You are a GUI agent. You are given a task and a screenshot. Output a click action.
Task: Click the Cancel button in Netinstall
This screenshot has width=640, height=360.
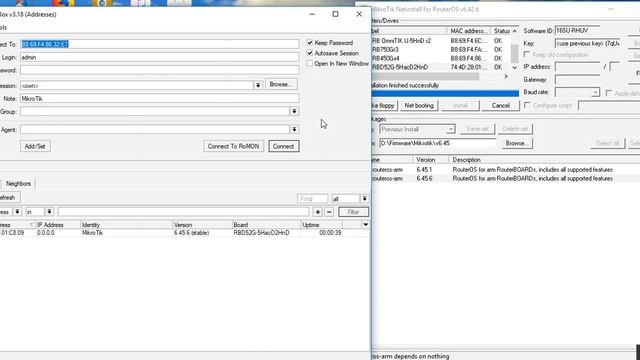pyautogui.click(x=500, y=105)
